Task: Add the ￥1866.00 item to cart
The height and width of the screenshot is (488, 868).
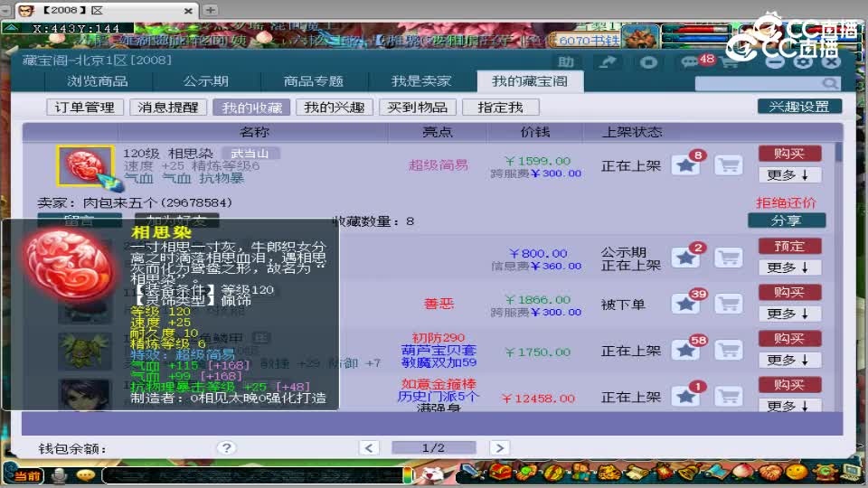Action: [729, 304]
